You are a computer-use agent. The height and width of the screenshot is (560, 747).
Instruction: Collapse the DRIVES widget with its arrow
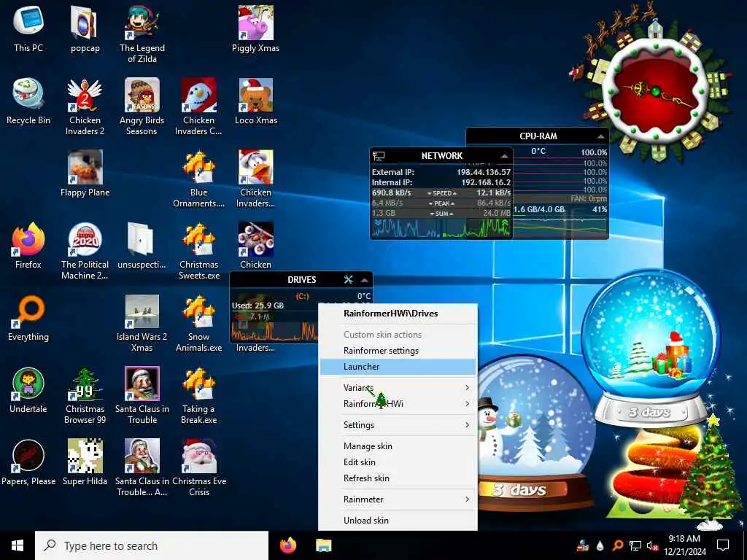click(365, 280)
